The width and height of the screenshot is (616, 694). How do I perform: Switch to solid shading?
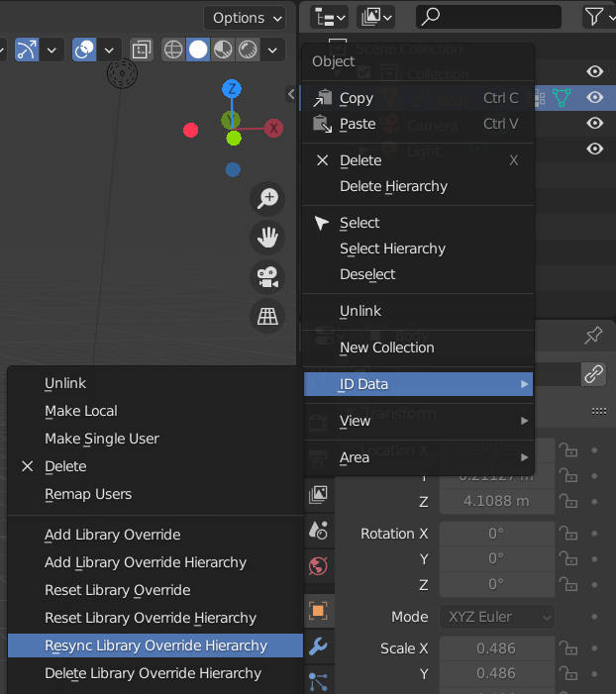pyautogui.click(x=198, y=50)
